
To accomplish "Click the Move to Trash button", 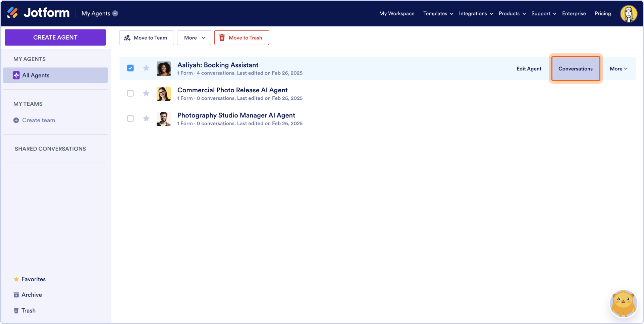I will (x=241, y=38).
